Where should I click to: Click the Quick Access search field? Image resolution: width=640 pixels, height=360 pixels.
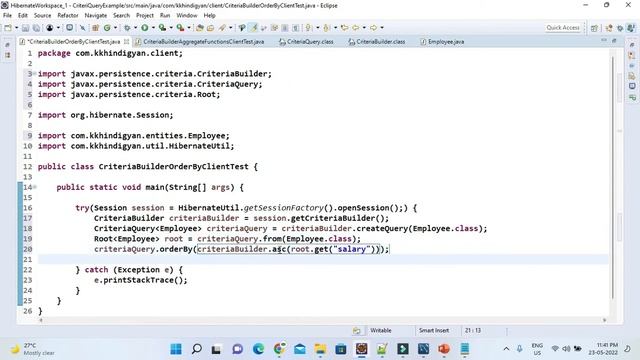coord(563,28)
